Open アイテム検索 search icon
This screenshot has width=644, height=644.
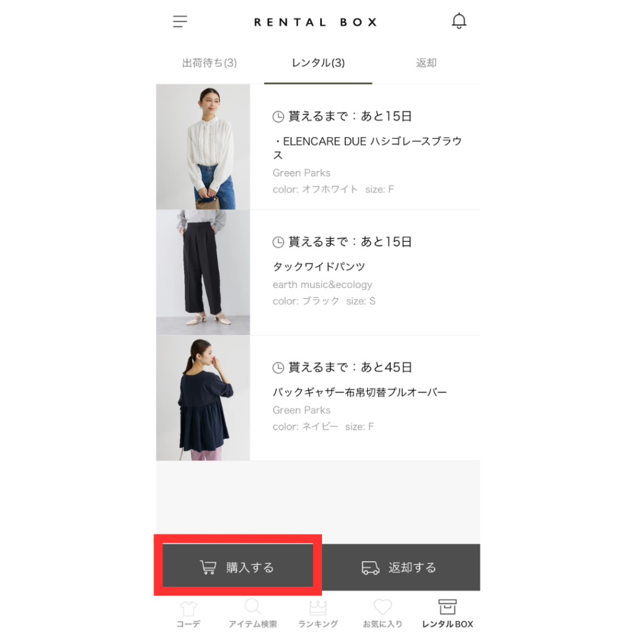(x=253, y=607)
